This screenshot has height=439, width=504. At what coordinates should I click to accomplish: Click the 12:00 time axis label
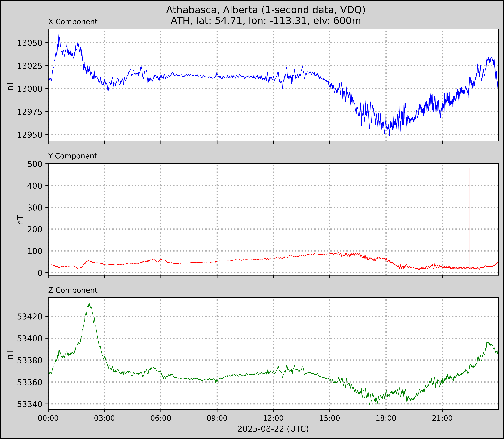273,418
